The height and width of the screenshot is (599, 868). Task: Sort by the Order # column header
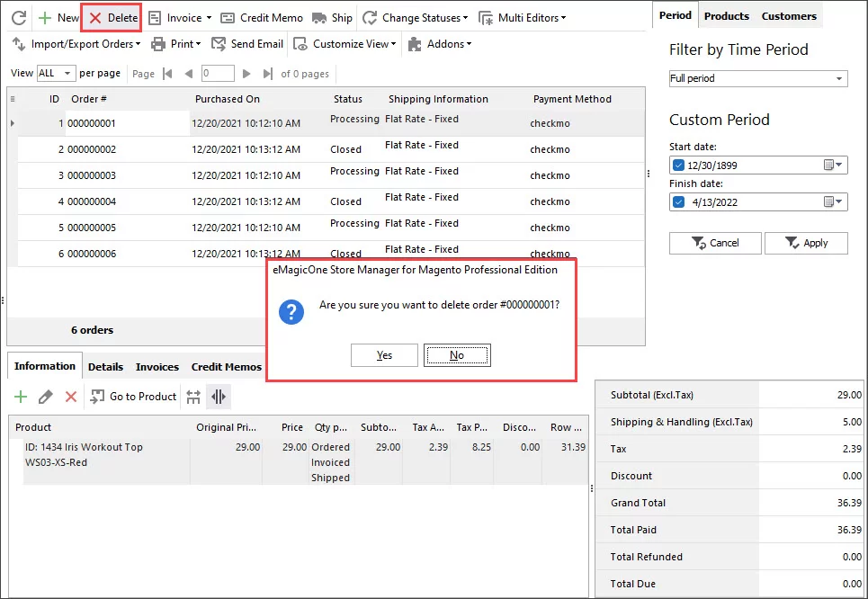88,99
